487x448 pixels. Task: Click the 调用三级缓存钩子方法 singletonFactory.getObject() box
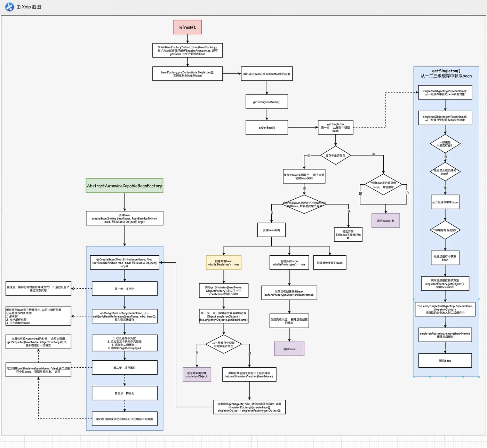coord(445,283)
